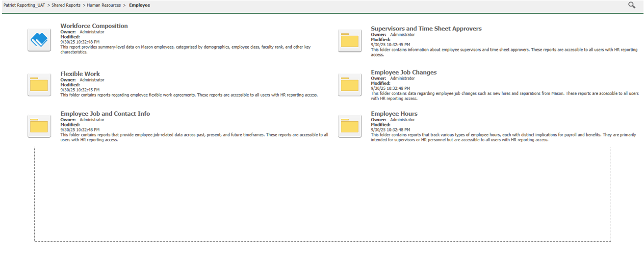Click the Workforce Composition report icon

[39, 40]
